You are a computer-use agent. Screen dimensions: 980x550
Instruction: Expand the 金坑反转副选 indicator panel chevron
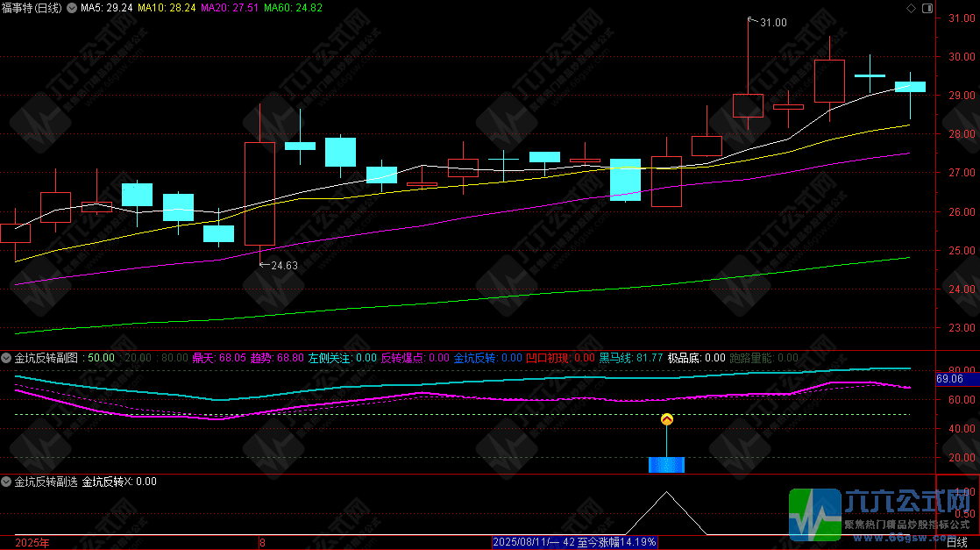coord(7,482)
